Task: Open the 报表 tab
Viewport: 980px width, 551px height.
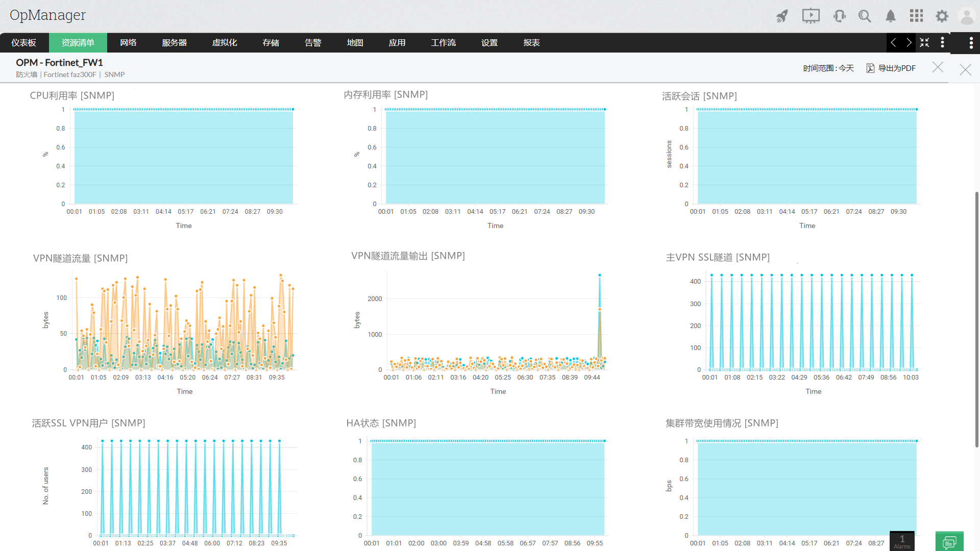Action: pos(531,43)
